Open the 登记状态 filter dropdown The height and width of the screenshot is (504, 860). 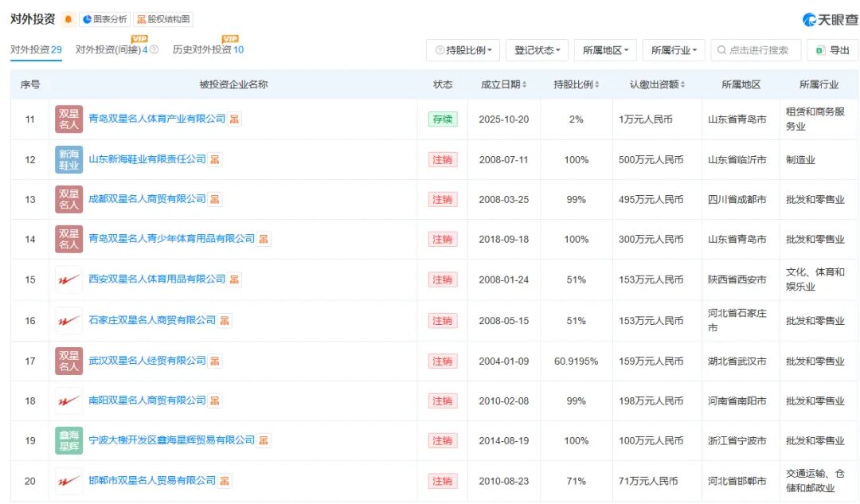point(537,50)
